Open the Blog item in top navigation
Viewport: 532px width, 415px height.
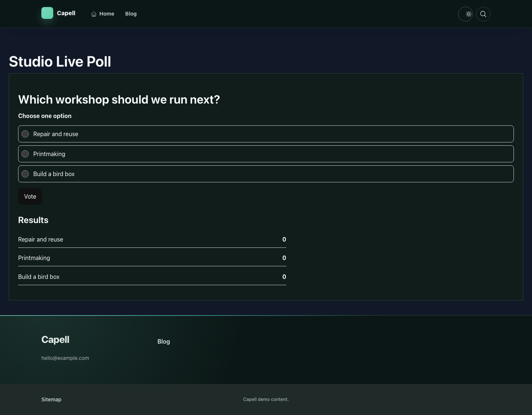click(x=131, y=14)
